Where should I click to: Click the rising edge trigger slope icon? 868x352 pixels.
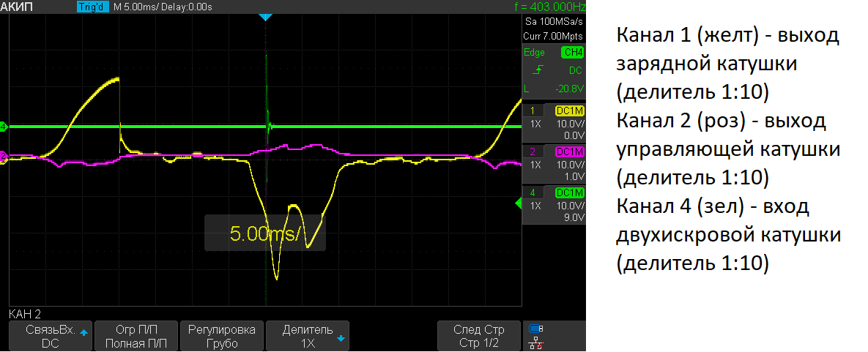540,70
